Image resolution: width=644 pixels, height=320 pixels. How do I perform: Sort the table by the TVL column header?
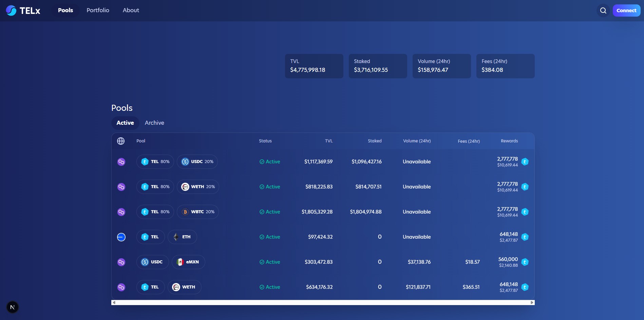coord(328,141)
